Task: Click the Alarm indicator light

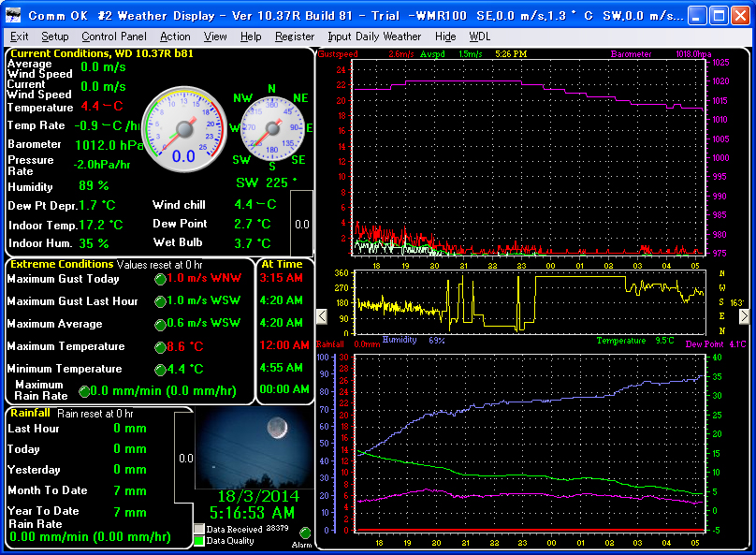Action: click(305, 533)
